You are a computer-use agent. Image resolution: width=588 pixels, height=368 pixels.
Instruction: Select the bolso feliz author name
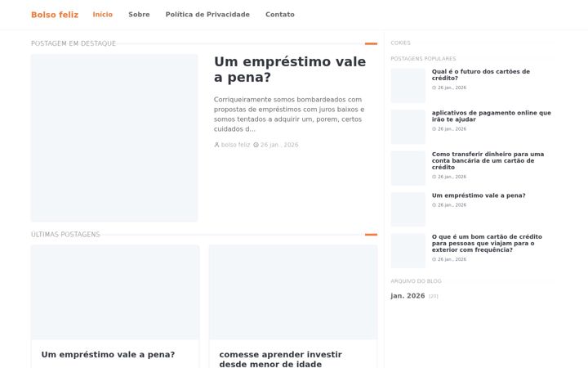(235, 145)
